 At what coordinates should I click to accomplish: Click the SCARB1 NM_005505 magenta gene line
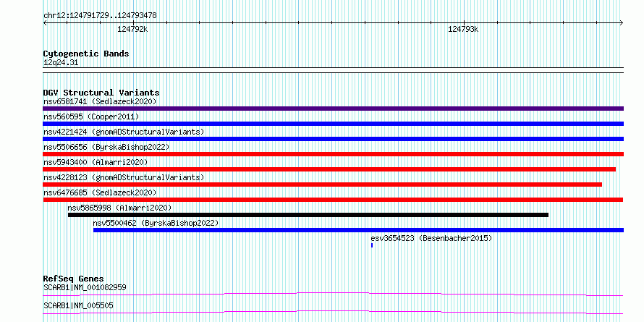click(x=333, y=312)
